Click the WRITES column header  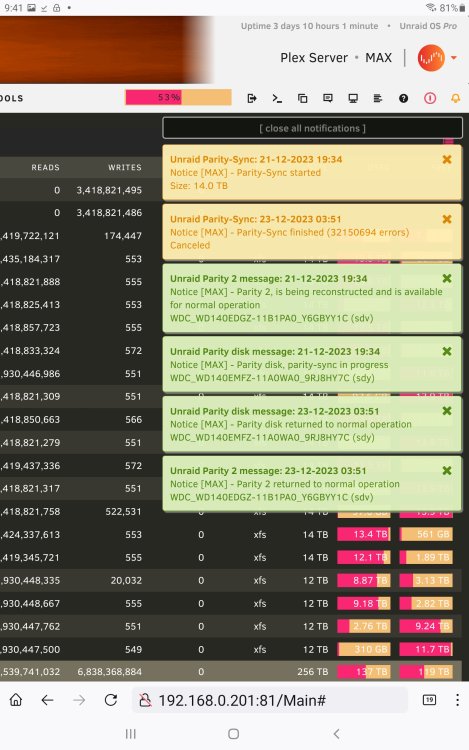pyautogui.click(x=125, y=167)
